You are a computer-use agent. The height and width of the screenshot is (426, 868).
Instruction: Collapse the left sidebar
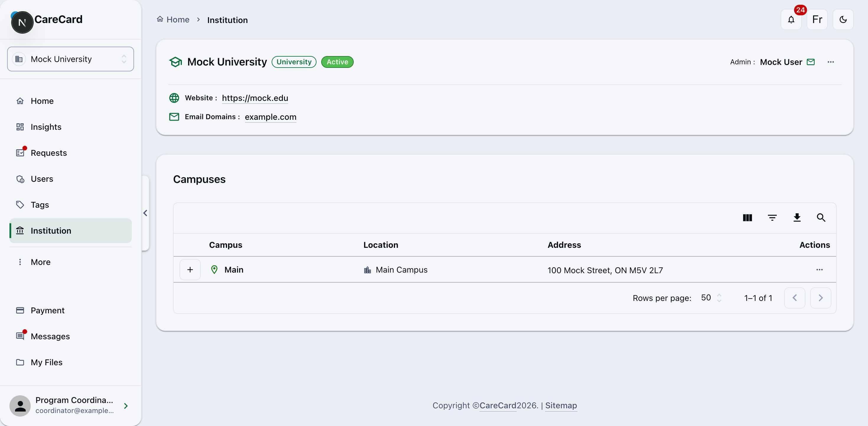[x=145, y=213]
